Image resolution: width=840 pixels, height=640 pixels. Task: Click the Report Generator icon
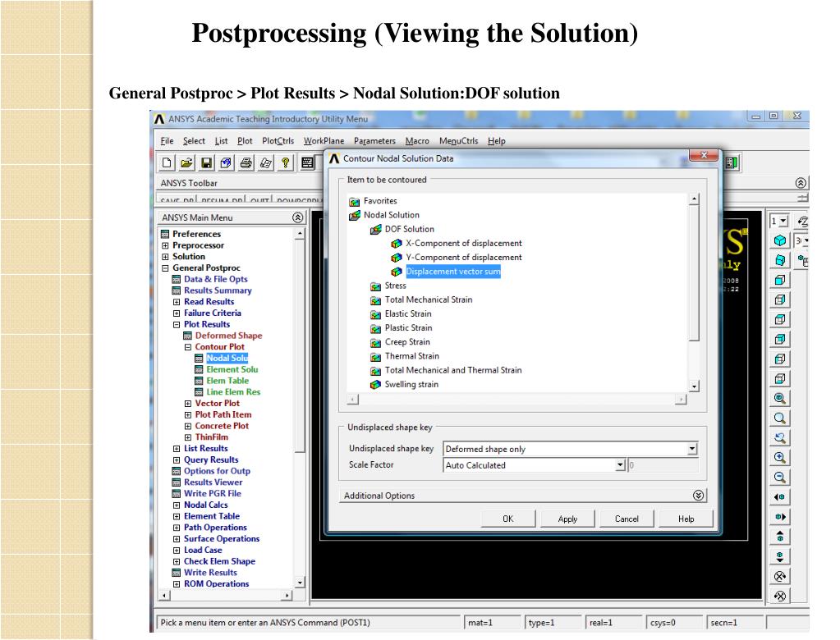(x=266, y=162)
